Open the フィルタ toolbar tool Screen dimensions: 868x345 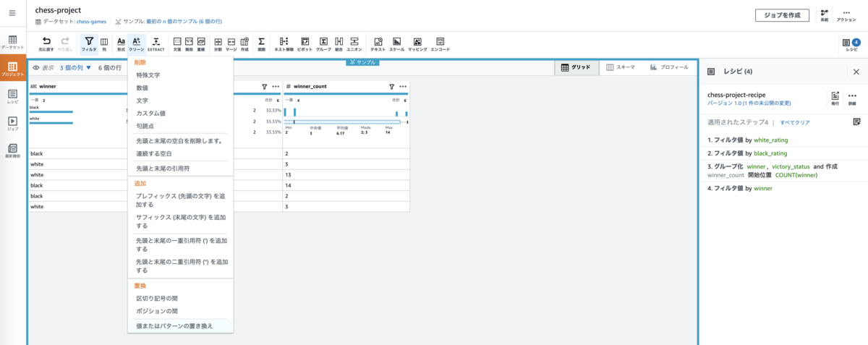coord(88,44)
